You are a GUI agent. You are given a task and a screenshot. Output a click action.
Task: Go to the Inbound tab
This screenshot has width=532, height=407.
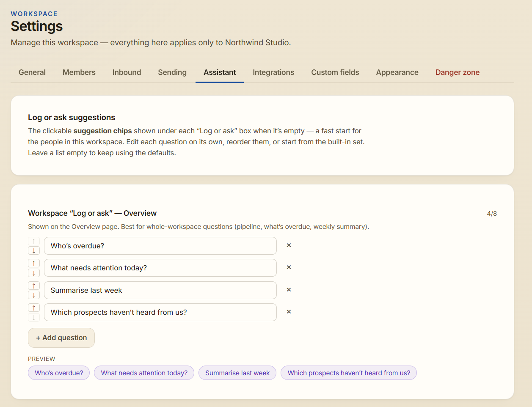click(127, 72)
